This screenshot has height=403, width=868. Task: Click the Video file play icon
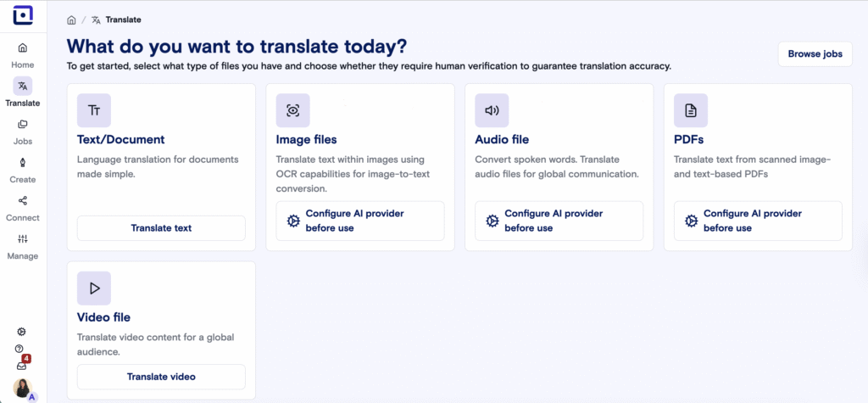[94, 288]
